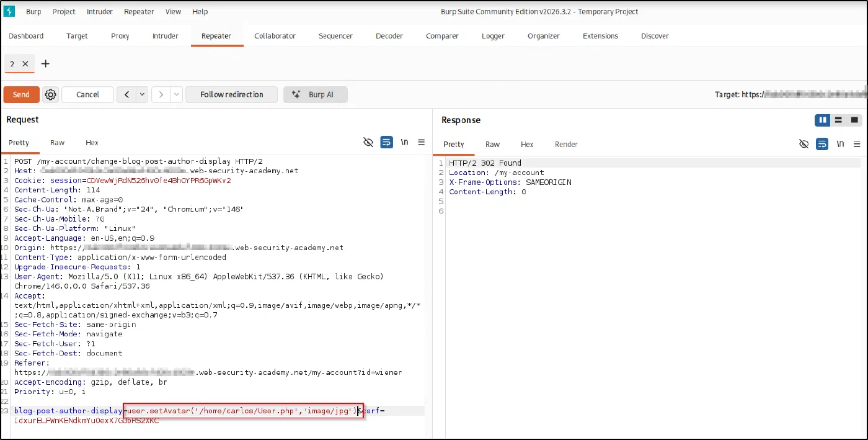This screenshot has height=440, width=868.
Task: Open the history forward dropdown arrow
Action: pos(177,94)
